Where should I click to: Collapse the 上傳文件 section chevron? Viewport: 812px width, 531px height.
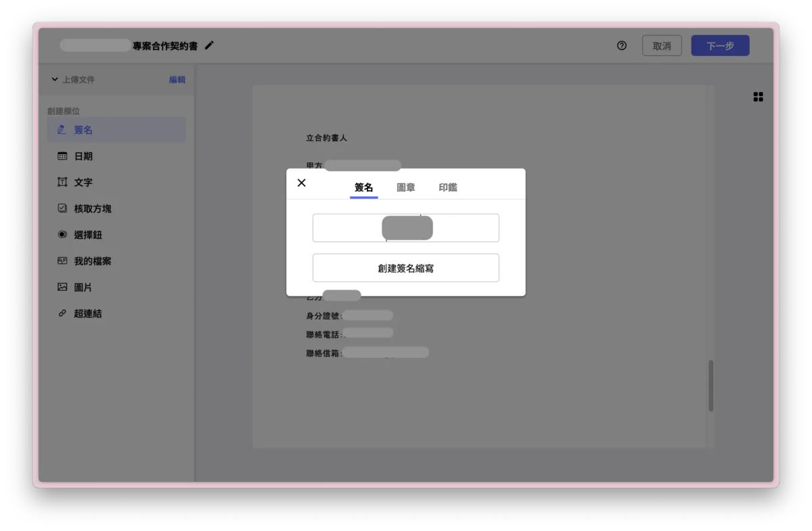click(55, 79)
